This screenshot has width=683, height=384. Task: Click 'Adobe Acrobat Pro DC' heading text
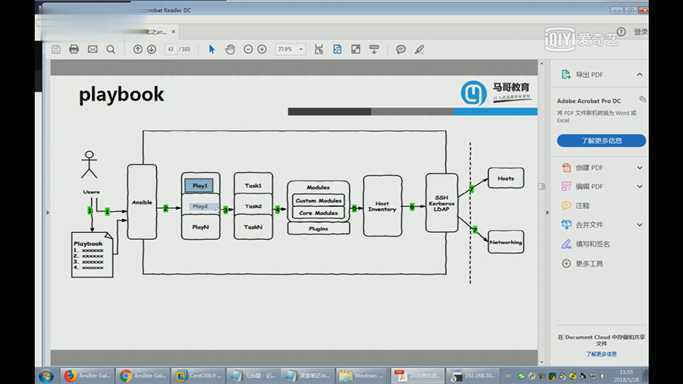pyautogui.click(x=589, y=101)
